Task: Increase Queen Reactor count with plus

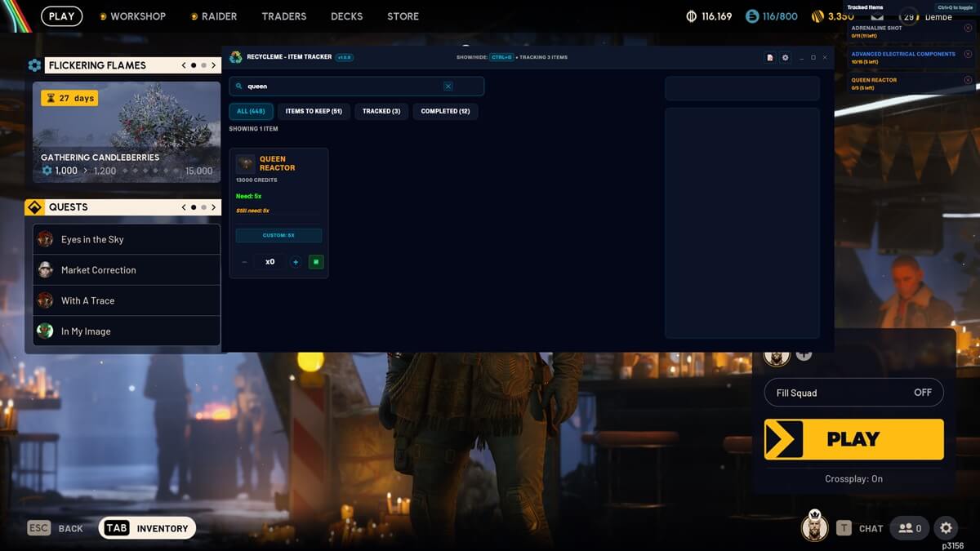Action: click(296, 262)
